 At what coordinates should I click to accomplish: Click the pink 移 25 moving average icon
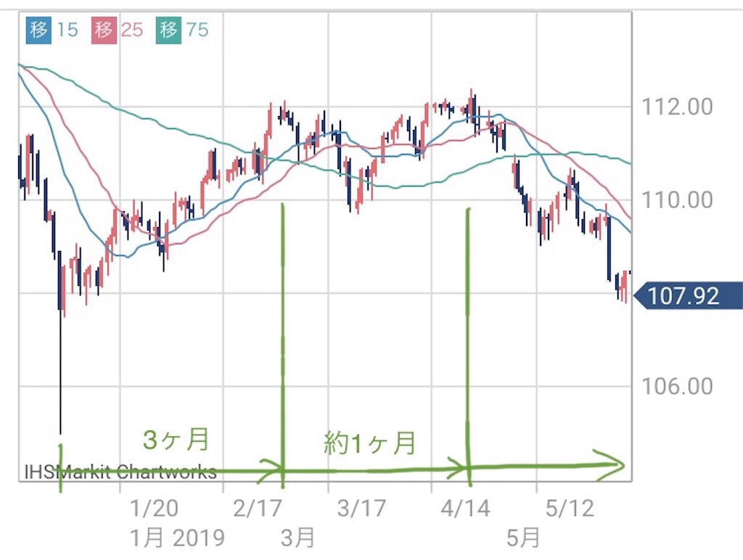point(104,30)
